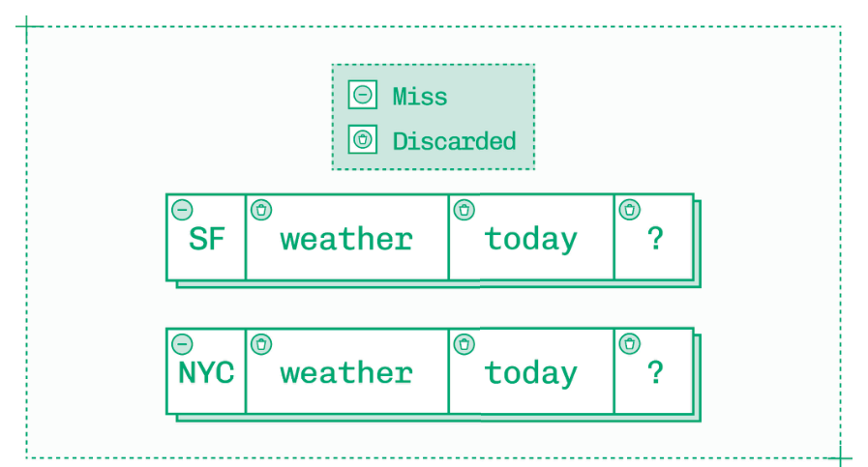Click the trash icon on SF row's question mark token
The width and height of the screenshot is (868, 467).
(x=630, y=209)
